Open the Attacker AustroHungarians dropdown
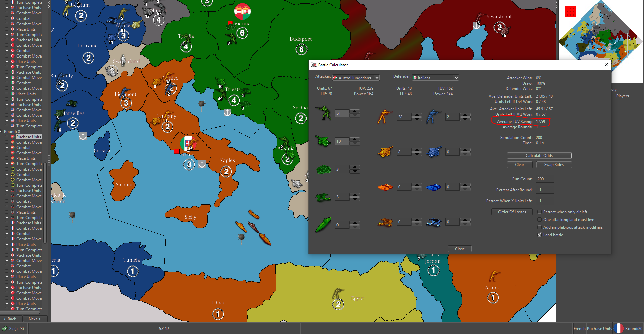Image resolution: width=644 pixels, height=334 pixels. [356, 78]
